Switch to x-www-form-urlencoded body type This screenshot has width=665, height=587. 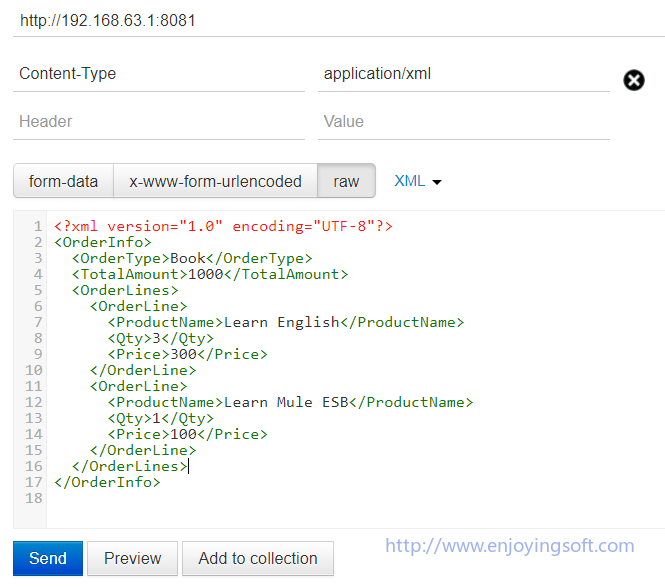tap(215, 181)
